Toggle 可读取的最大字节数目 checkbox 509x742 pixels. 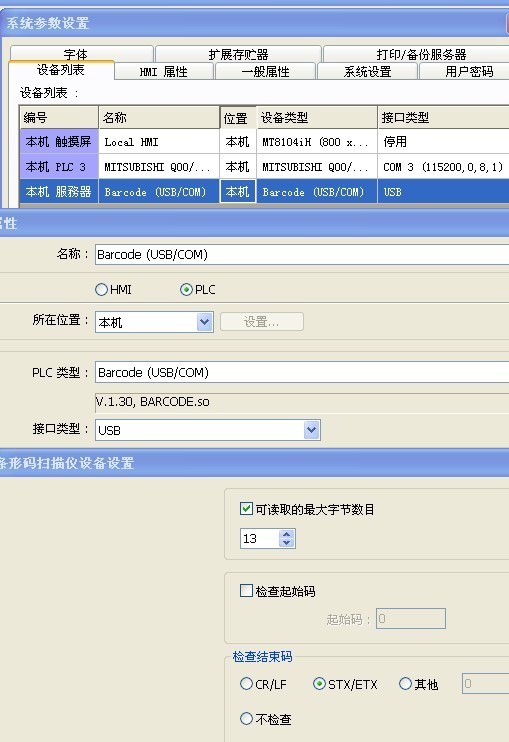(x=246, y=509)
